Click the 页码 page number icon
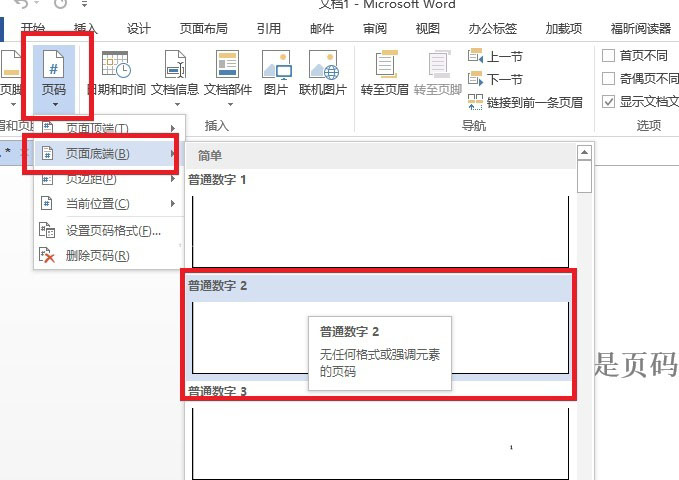679x480 pixels. coord(54,65)
